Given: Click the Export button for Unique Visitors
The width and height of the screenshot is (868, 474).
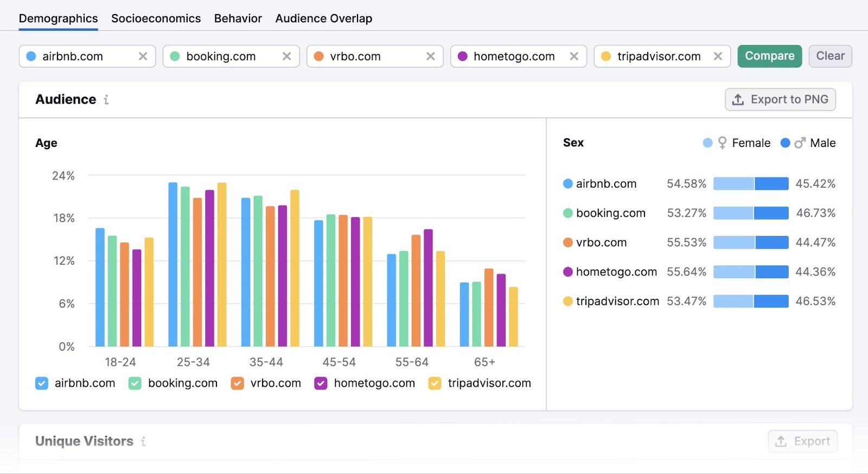Looking at the screenshot, I should pyautogui.click(x=802, y=441).
